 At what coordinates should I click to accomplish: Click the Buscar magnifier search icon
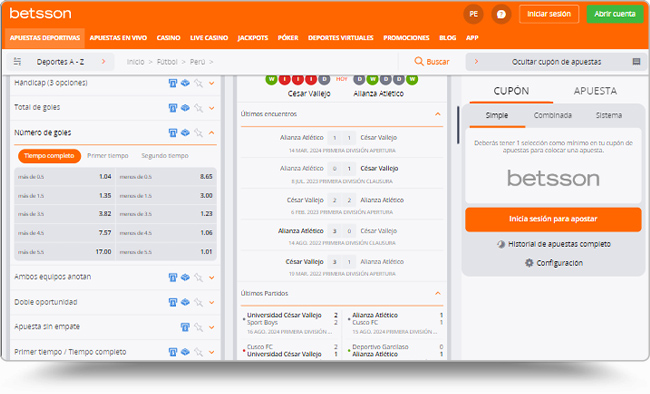(x=419, y=61)
